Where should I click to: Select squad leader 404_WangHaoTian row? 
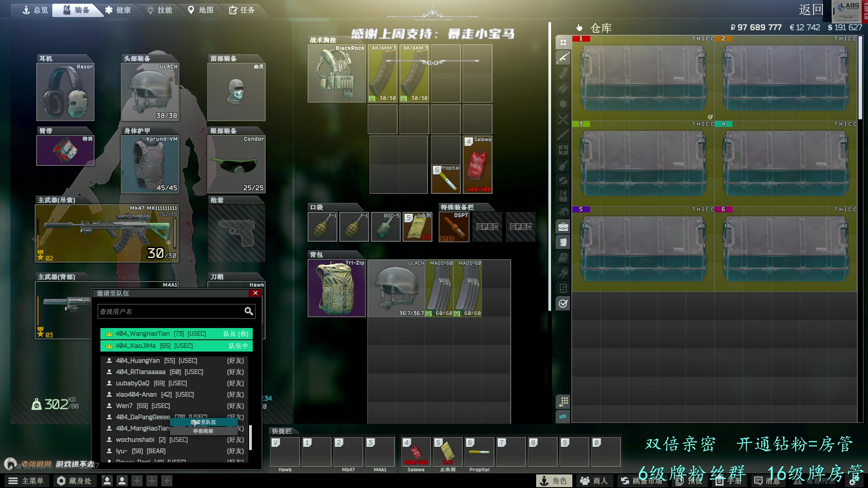click(176, 334)
